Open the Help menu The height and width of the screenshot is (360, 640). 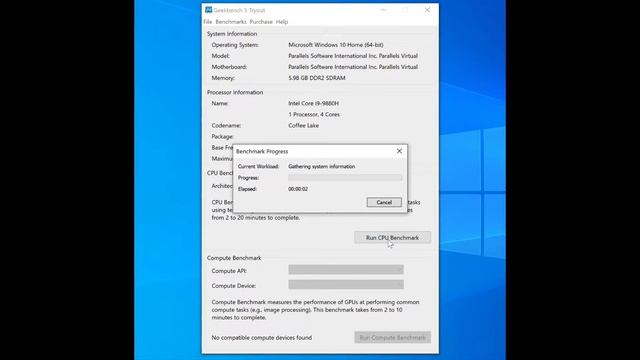click(x=282, y=22)
